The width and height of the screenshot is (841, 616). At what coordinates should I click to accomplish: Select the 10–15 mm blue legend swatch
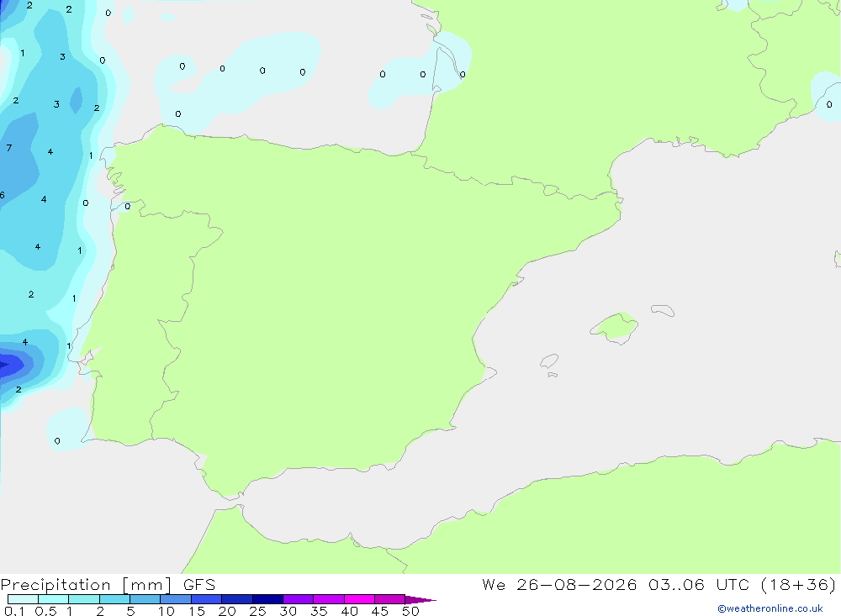176,599
